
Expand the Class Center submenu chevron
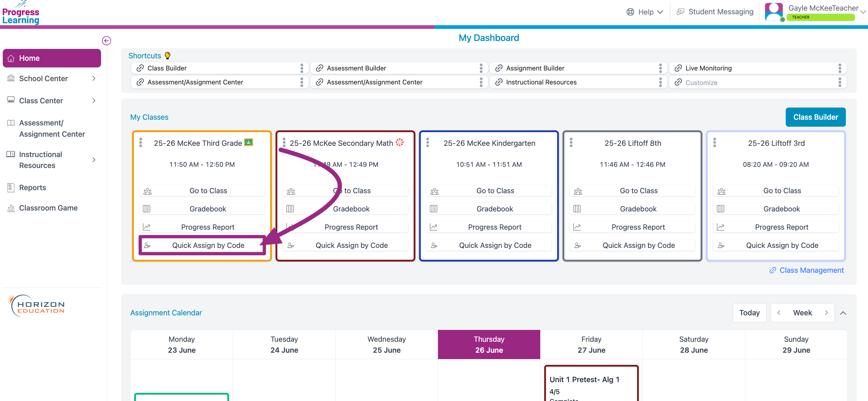[x=94, y=101]
